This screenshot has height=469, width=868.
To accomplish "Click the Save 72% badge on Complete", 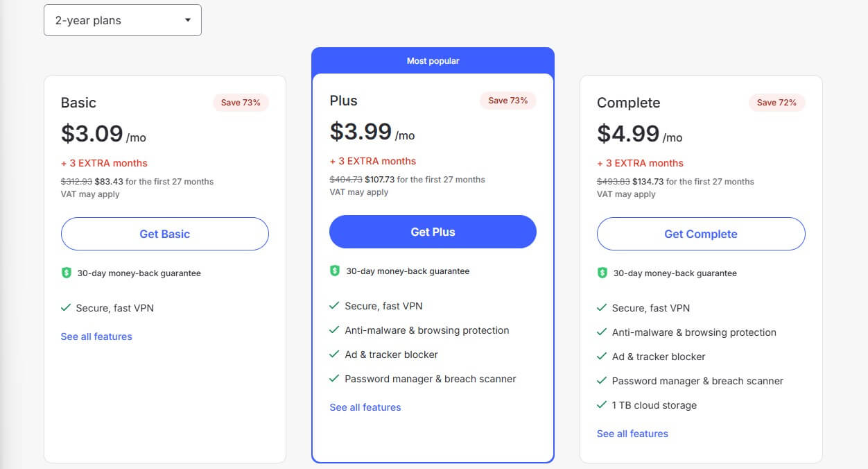I will point(776,102).
